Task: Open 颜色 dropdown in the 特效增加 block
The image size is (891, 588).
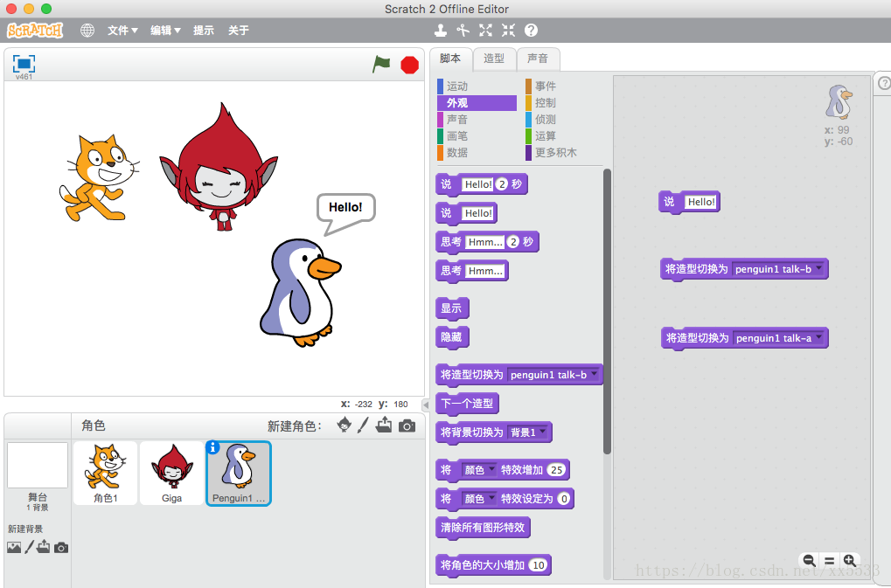Action: (x=479, y=470)
